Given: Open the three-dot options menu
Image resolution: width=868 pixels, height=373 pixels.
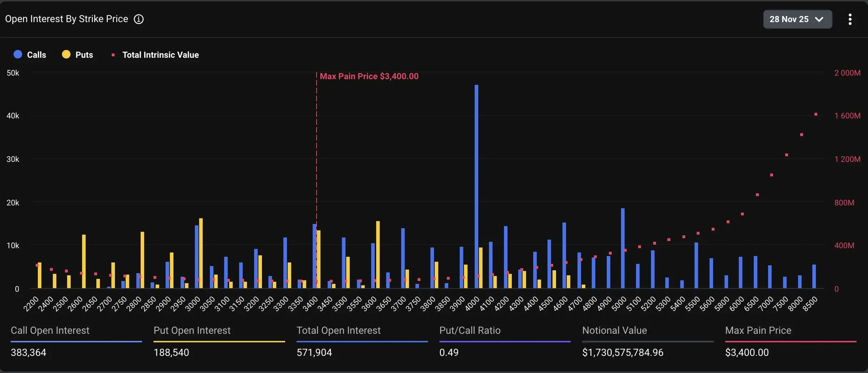Looking at the screenshot, I should tap(850, 19).
